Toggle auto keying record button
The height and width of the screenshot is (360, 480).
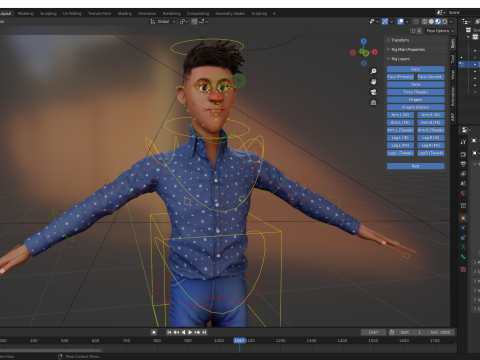(154, 332)
